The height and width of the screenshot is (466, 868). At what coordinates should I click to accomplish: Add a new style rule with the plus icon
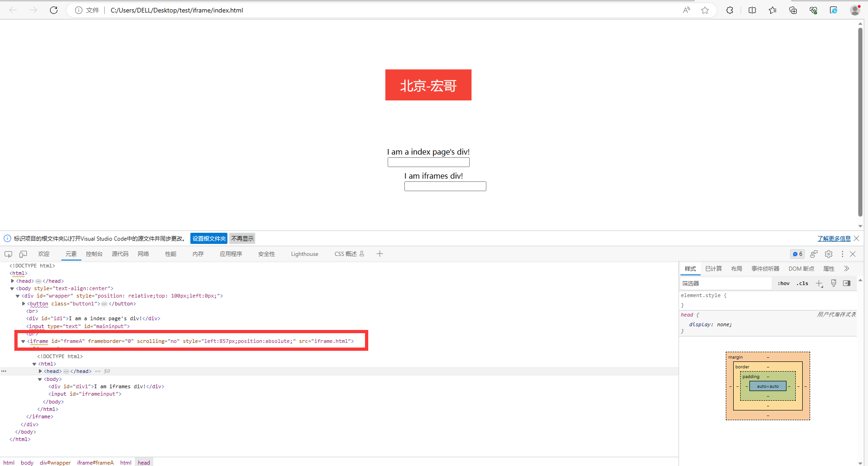819,283
